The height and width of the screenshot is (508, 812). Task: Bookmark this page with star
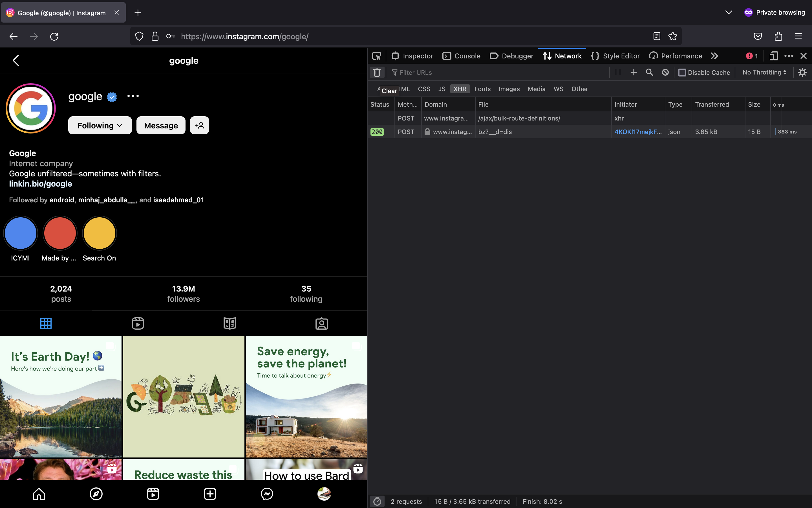(x=672, y=36)
